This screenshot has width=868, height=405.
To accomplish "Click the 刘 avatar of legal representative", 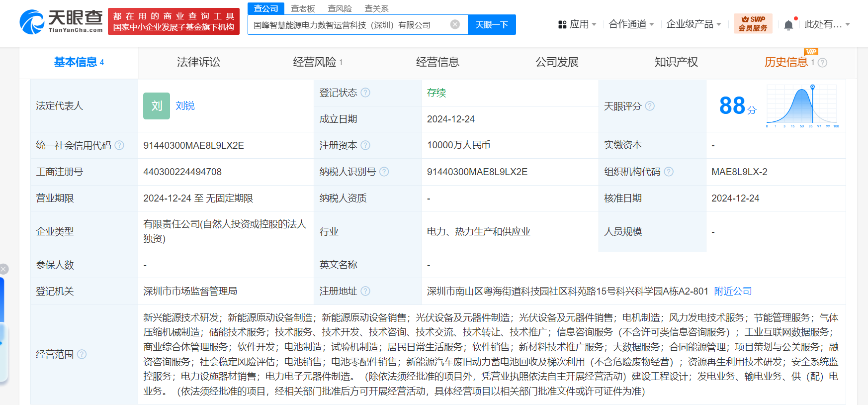I will pyautogui.click(x=156, y=106).
